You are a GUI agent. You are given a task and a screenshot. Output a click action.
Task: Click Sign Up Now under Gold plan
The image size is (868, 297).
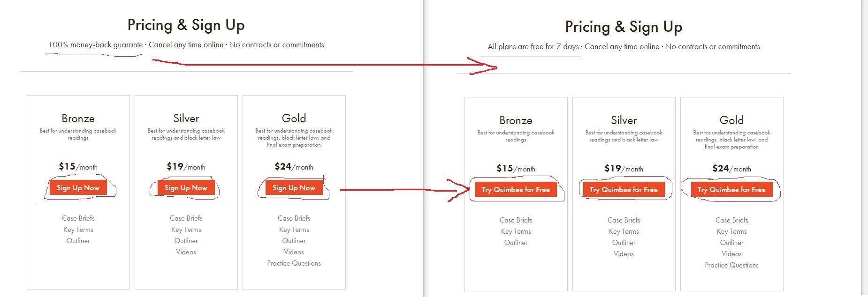coord(294,188)
